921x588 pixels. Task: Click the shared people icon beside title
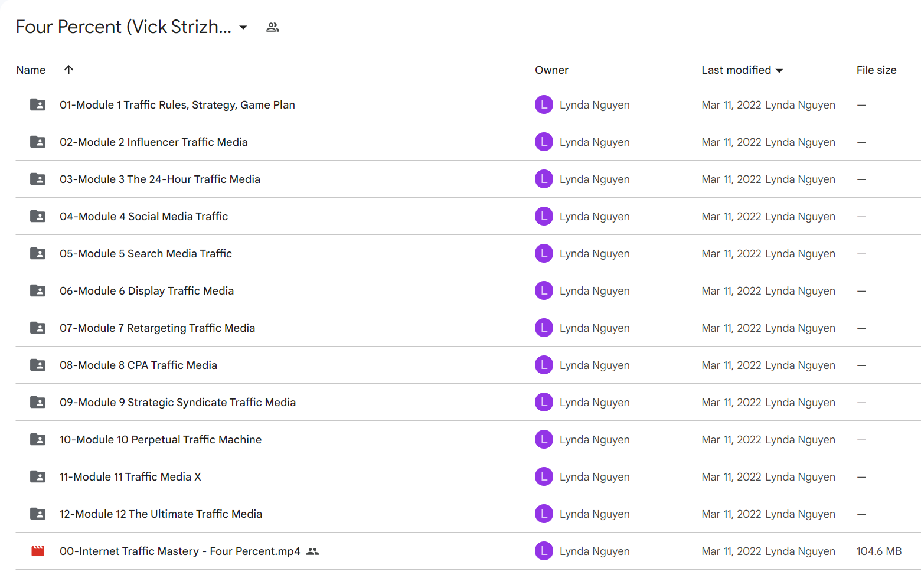click(272, 27)
